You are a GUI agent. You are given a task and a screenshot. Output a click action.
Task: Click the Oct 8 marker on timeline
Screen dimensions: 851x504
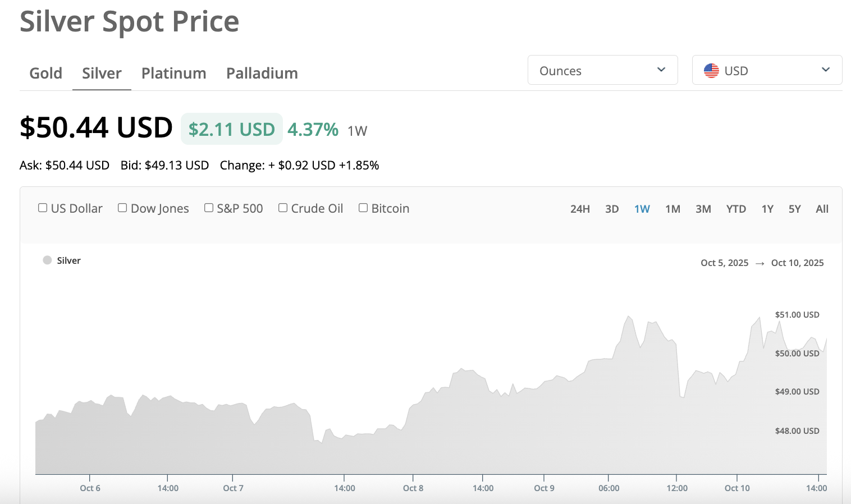click(413, 488)
